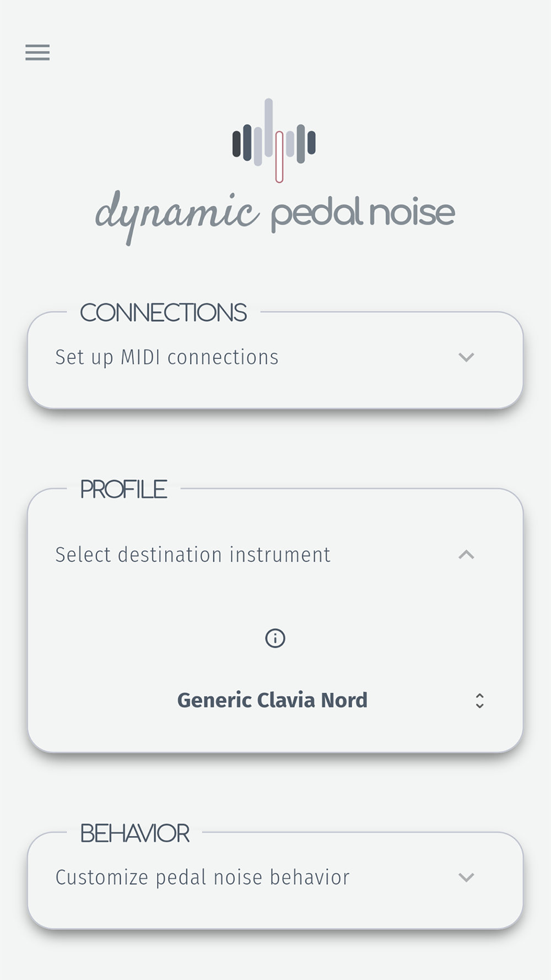Image resolution: width=551 pixels, height=980 pixels.
Task: Click "Select destination instrument" label
Action: [x=193, y=554]
